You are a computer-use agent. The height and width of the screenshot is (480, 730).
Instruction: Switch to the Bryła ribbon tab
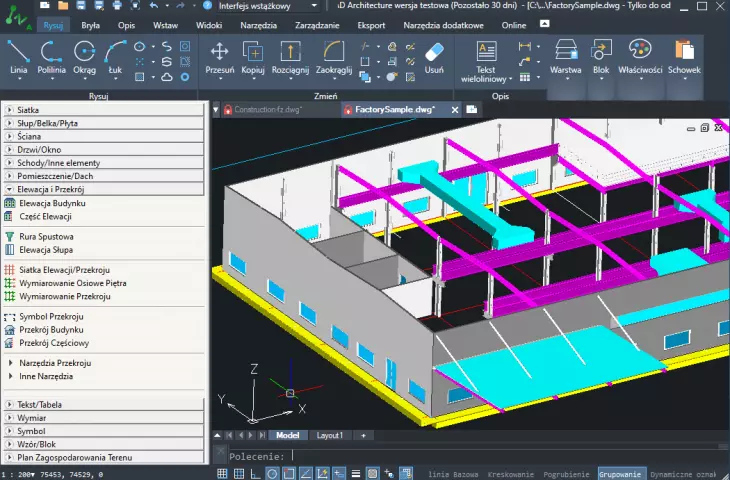90,26
